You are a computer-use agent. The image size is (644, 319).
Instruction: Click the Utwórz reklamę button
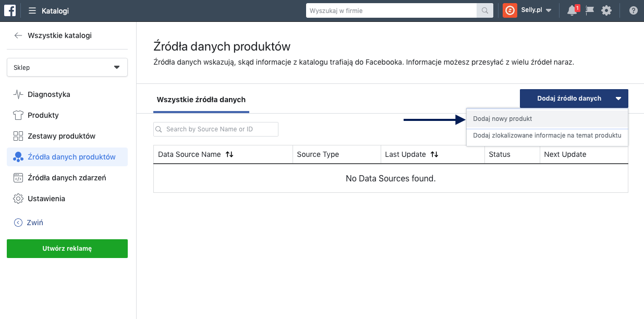point(67,249)
